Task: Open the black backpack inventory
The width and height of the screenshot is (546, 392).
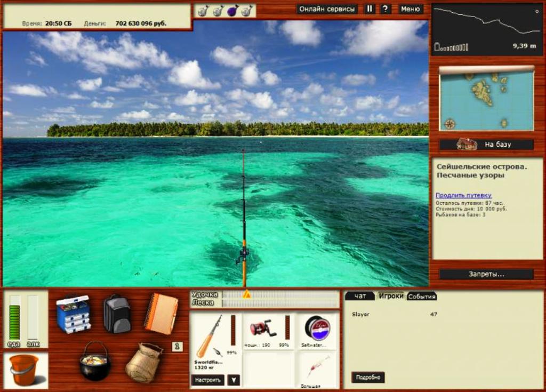Action: click(117, 314)
